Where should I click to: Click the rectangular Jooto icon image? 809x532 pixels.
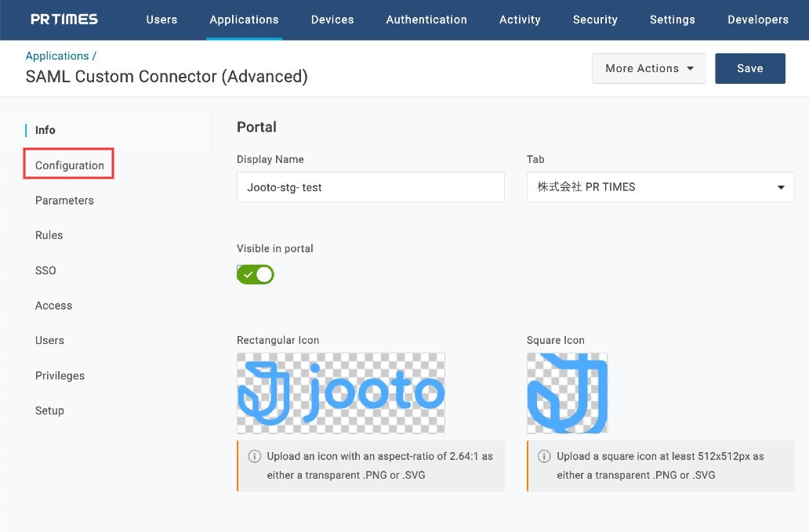click(341, 393)
